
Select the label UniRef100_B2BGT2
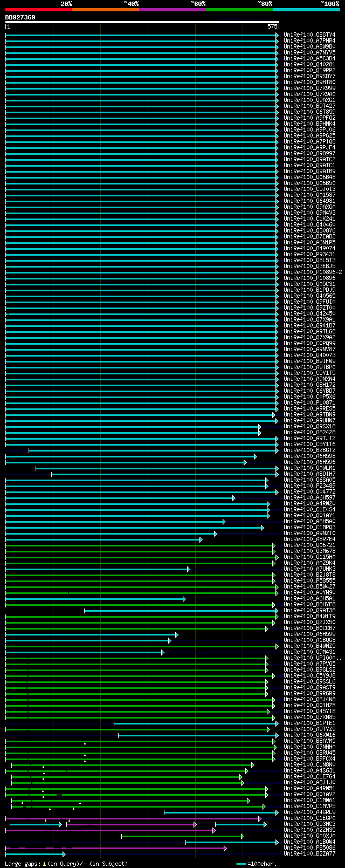pos(309,450)
